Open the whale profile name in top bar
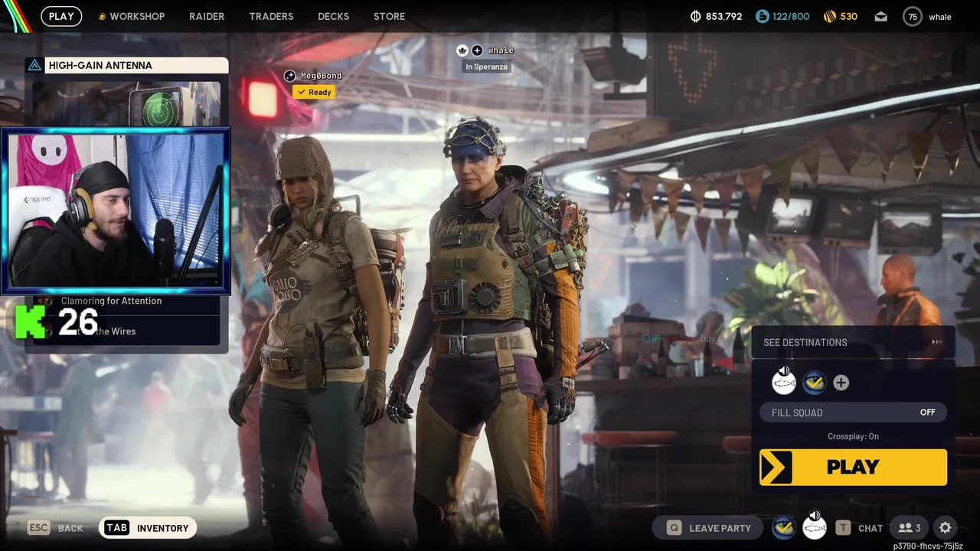The image size is (980, 551). (x=940, y=17)
